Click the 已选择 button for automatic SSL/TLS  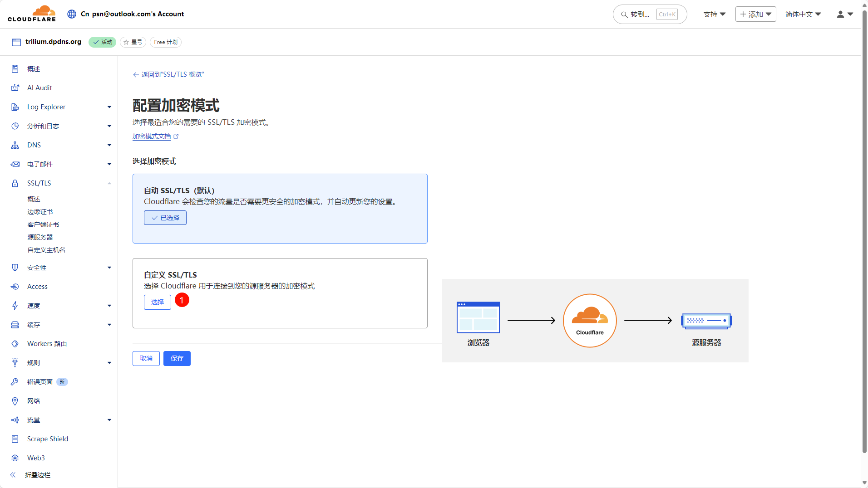[x=165, y=218]
